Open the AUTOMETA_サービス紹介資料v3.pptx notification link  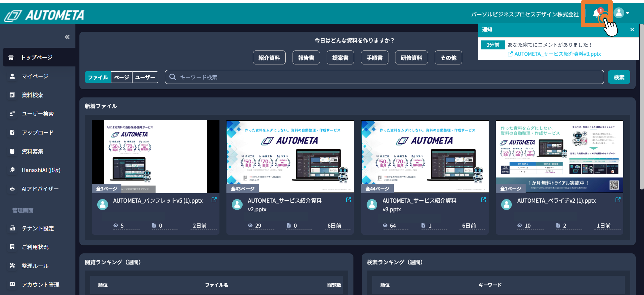click(554, 54)
